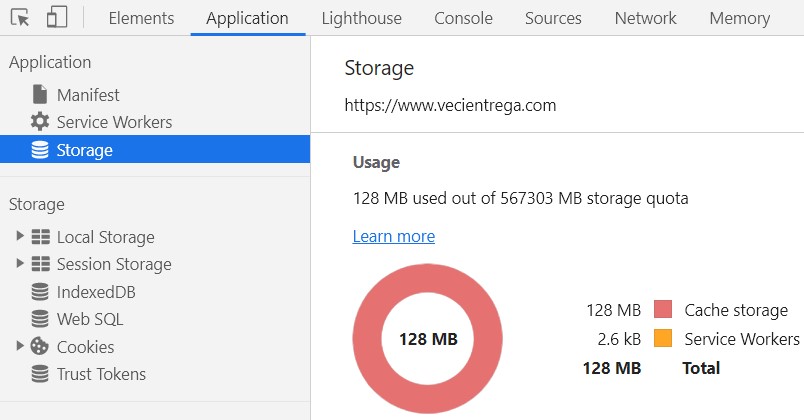
Task: Expand the Local Storage tree arrow
Action: click(19, 237)
